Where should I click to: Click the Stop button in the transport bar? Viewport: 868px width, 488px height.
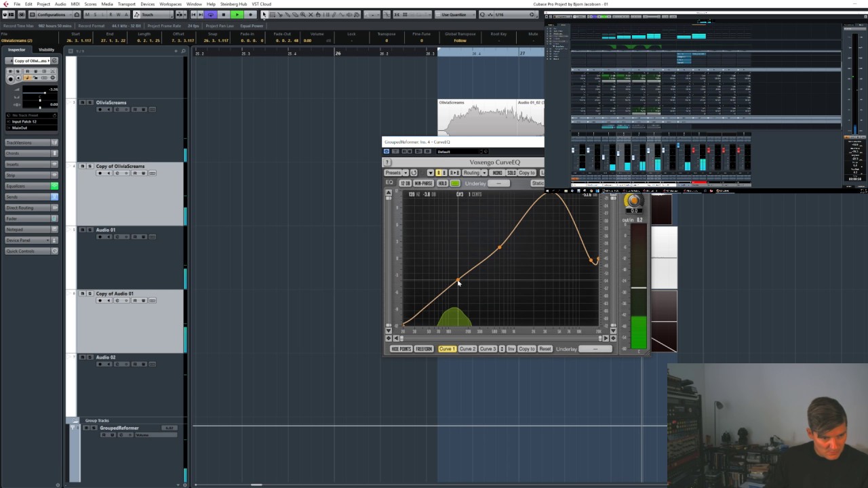[x=224, y=14]
